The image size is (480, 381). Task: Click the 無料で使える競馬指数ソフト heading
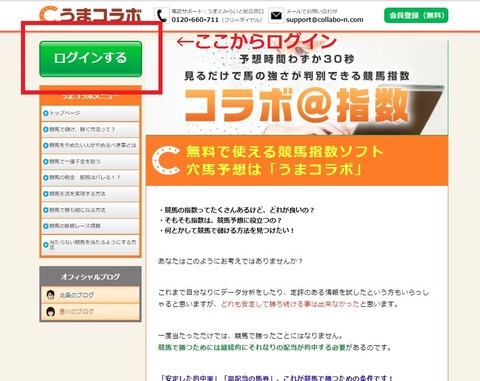tap(284, 152)
